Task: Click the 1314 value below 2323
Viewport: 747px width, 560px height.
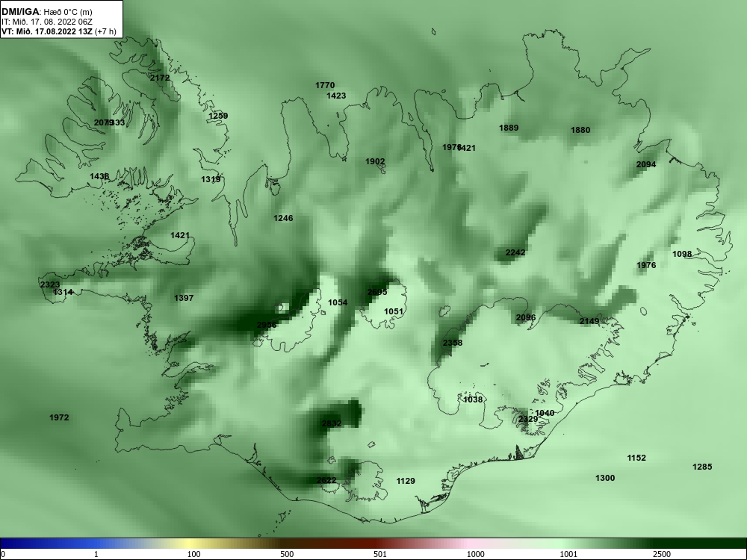Action: (x=63, y=293)
